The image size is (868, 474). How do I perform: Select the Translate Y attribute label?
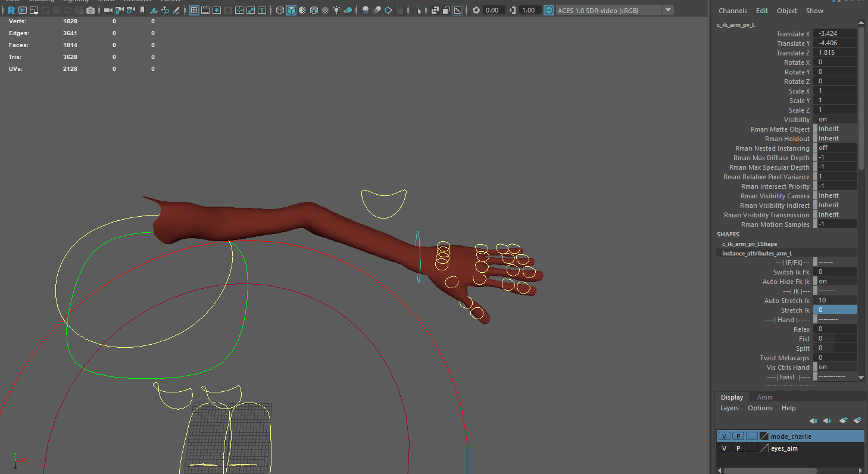[793, 43]
